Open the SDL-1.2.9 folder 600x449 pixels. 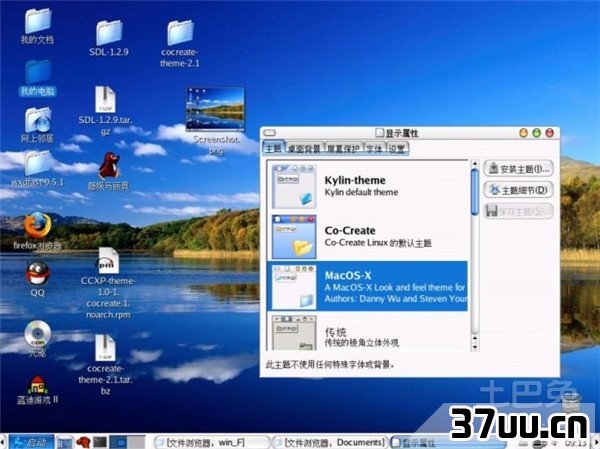point(106,33)
